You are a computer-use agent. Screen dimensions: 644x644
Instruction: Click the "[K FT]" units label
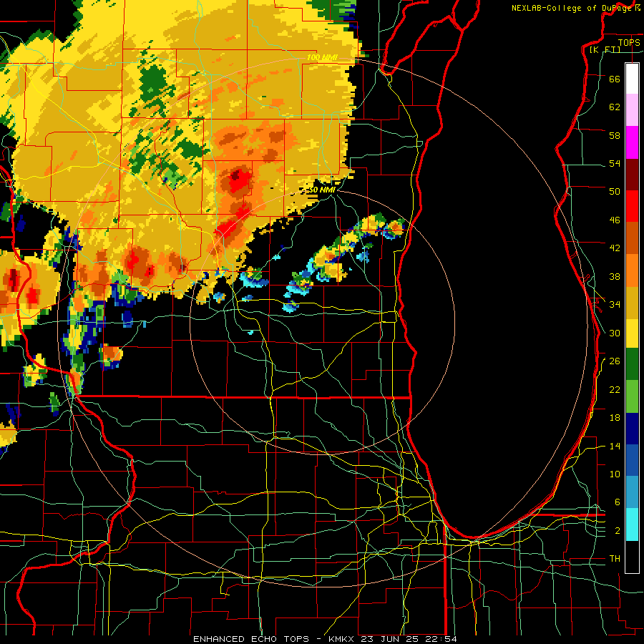tap(605, 49)
